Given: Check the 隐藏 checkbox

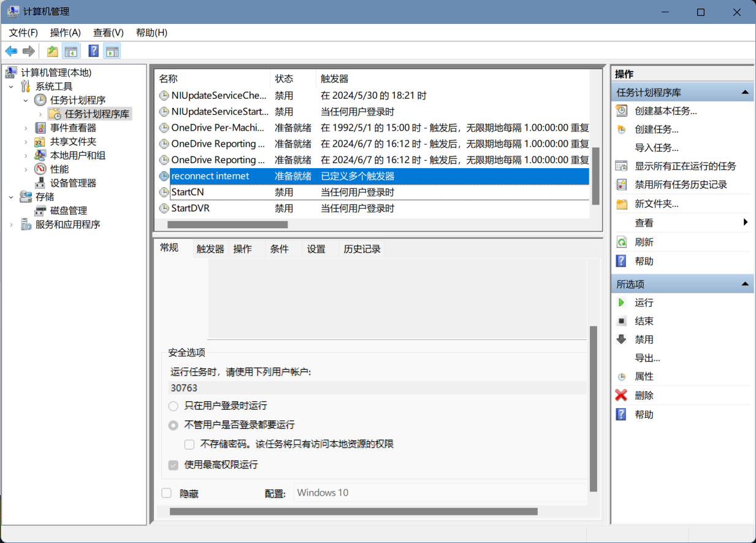Looking at the screenshot, I should (166, 493).
